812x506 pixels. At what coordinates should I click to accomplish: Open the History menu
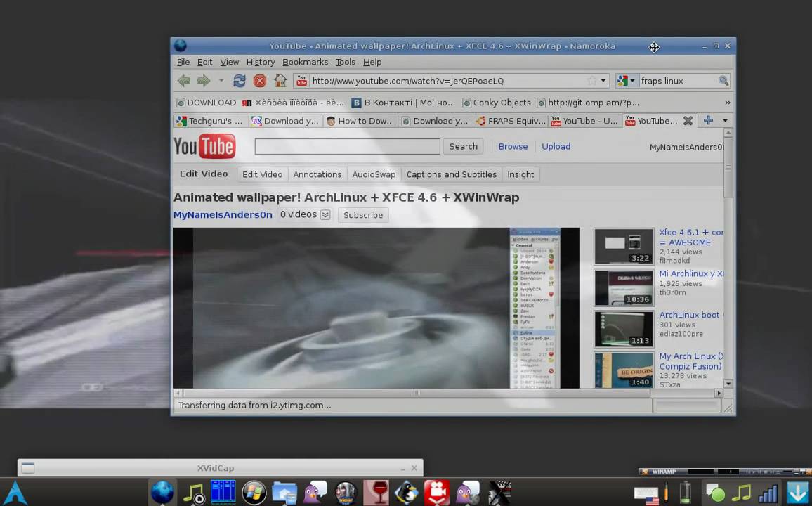(x=261, y=62)
